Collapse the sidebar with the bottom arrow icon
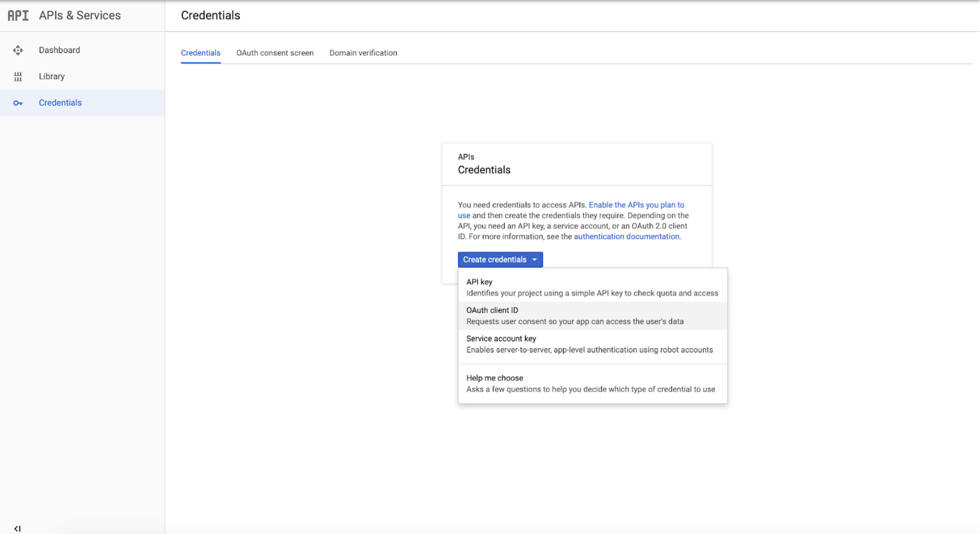This screenshot has width=980, height=534. click(17, 528)
